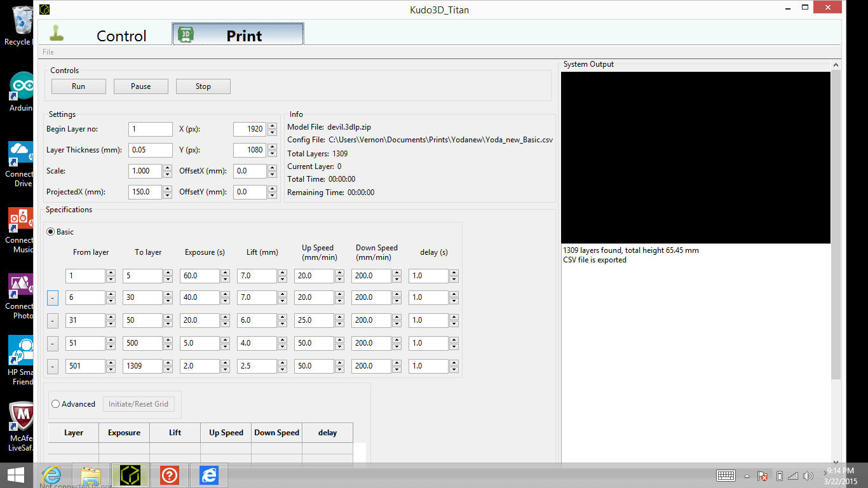Open File Explorer from the taskbar
Screen dimensions: 868x488
(91, 475)
